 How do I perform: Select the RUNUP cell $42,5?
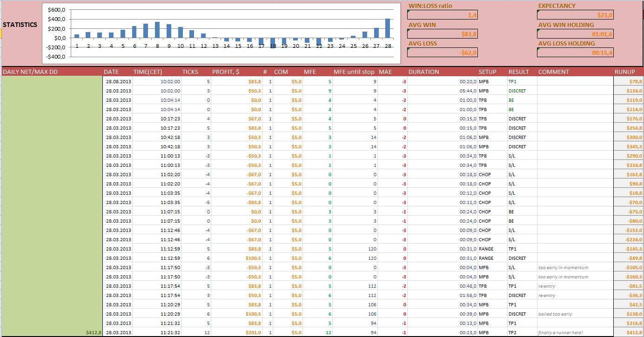click(628, 304)
